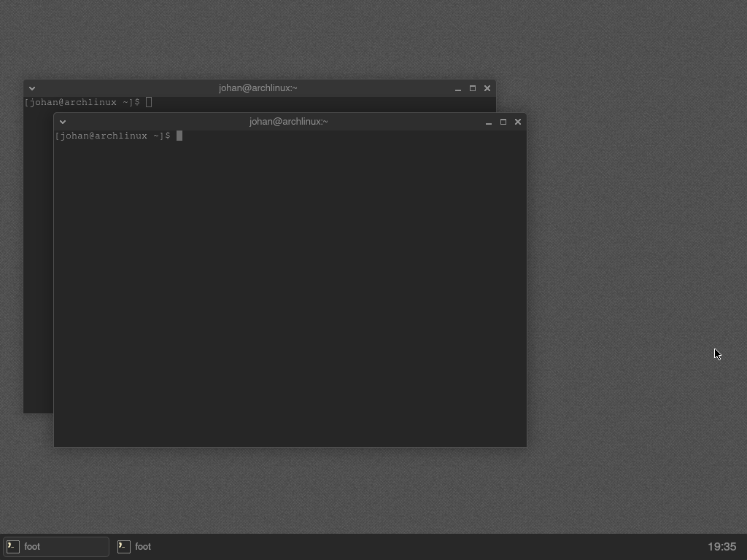Click the front terminal's prompt text
The image size is (747, 560).
(112, 136)
